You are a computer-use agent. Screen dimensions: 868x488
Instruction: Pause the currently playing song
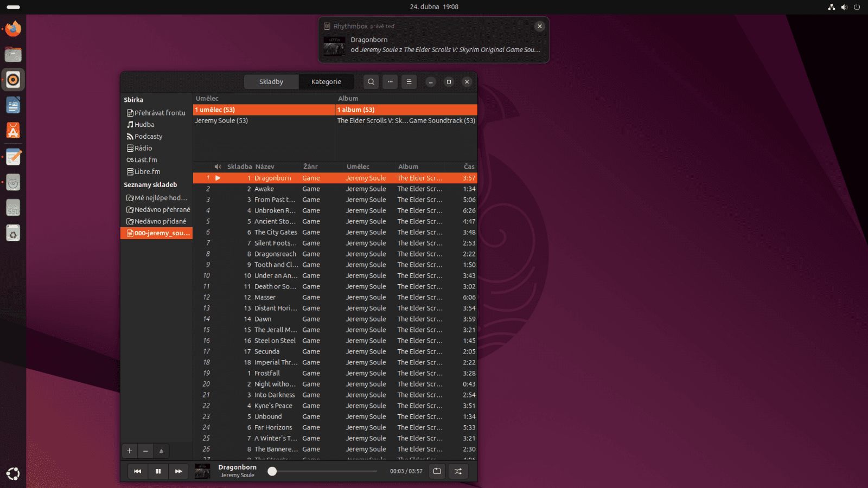[158, 471]
